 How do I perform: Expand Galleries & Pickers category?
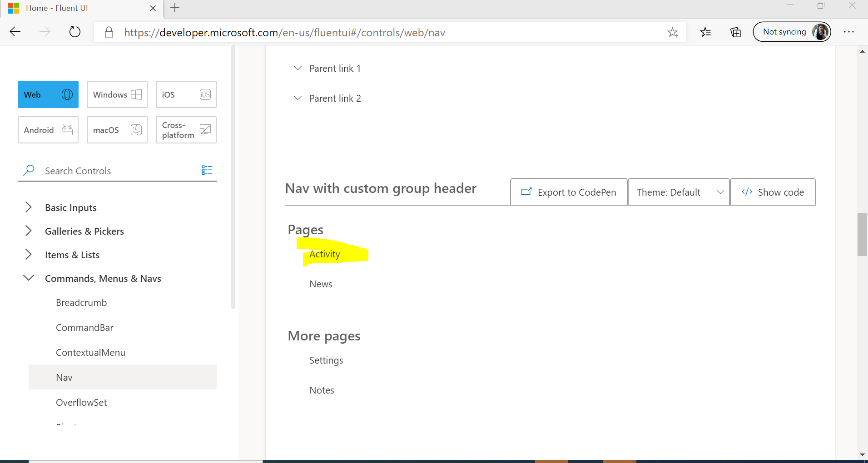[29, 231]
